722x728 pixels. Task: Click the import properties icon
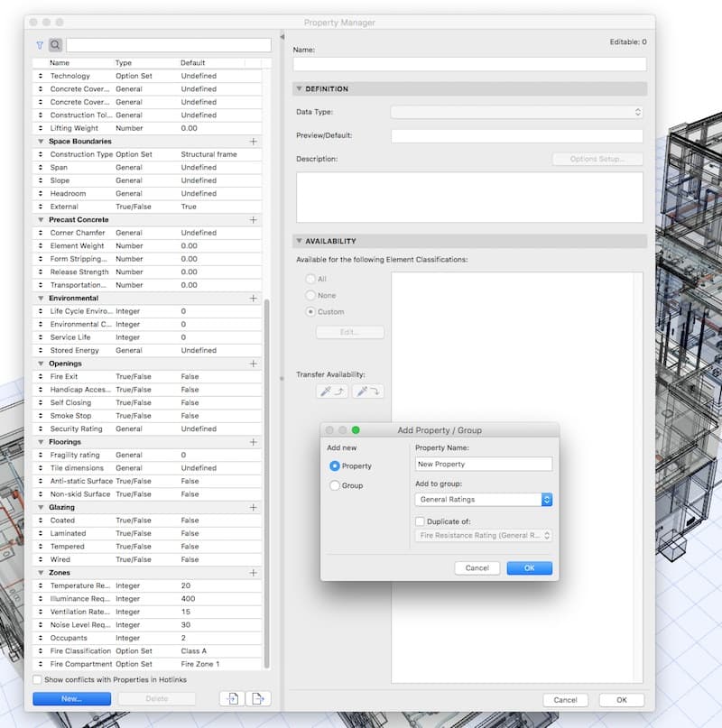(232, 698)
